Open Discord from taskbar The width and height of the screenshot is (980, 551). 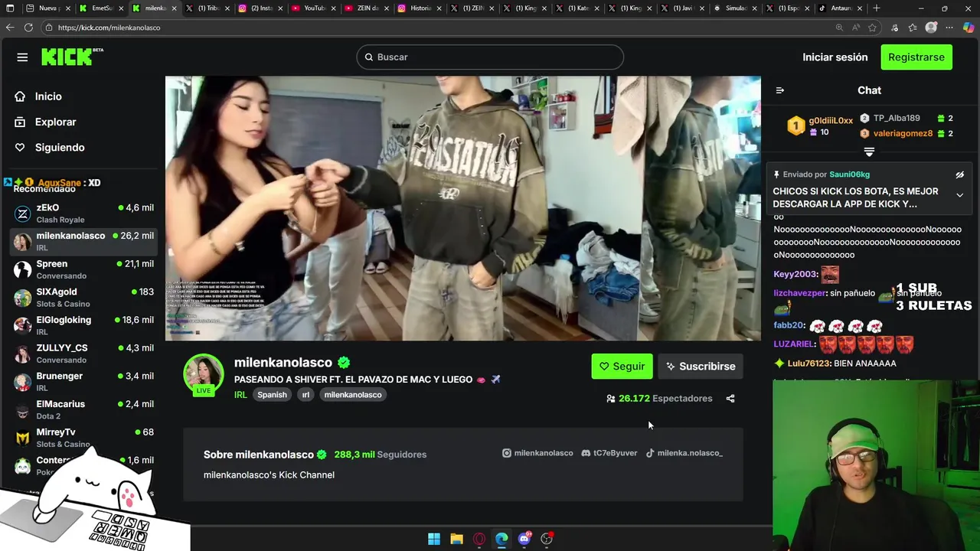524,539
